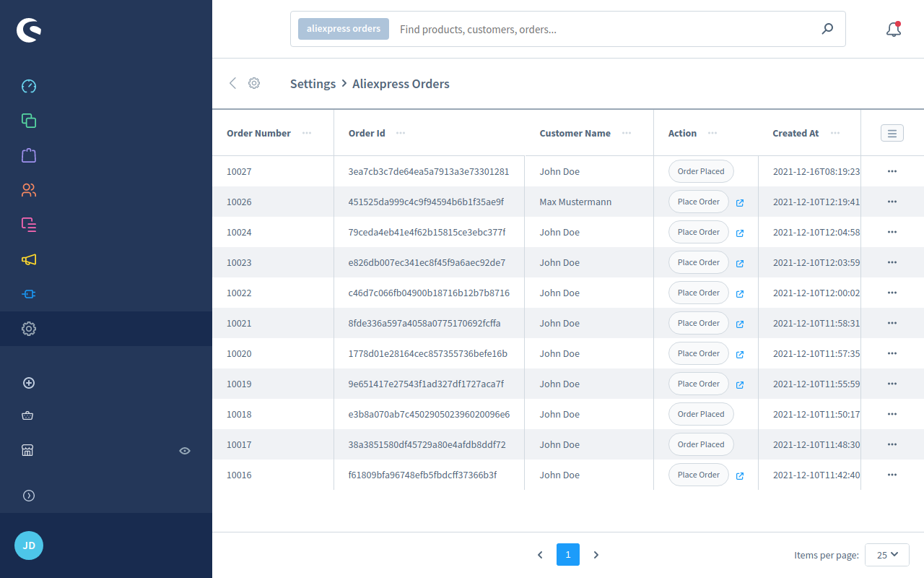Viewport: 924px width, 578px height.
Task: Click Settings in the breadcrumb
Action: 313,84
